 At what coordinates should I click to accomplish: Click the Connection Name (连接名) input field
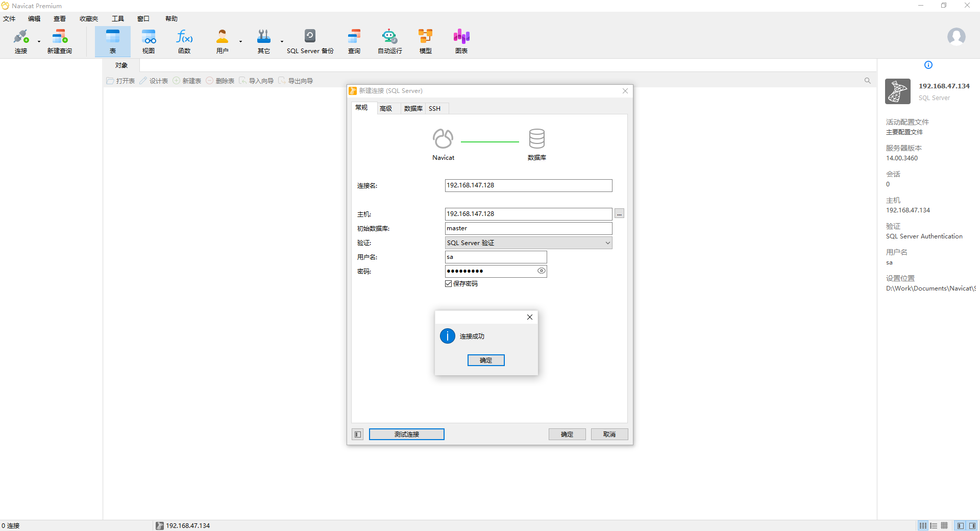coord(528,185)
